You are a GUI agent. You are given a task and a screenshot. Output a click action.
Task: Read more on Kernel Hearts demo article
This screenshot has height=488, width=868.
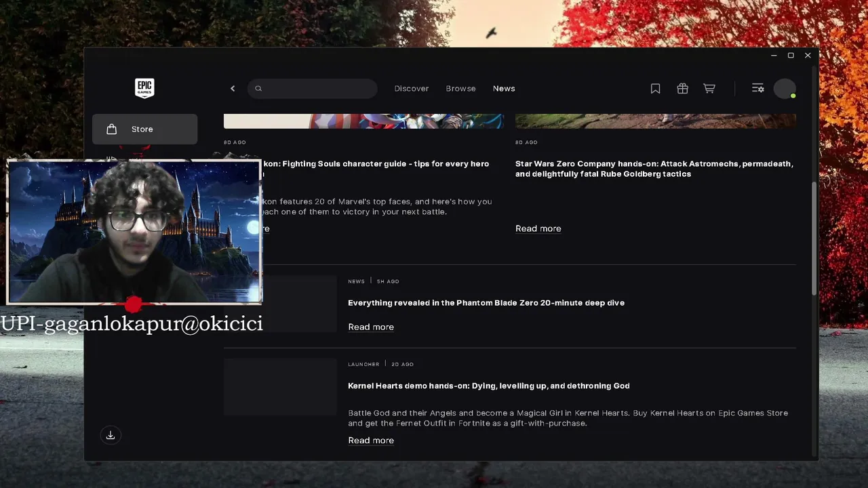pos(371,441)
